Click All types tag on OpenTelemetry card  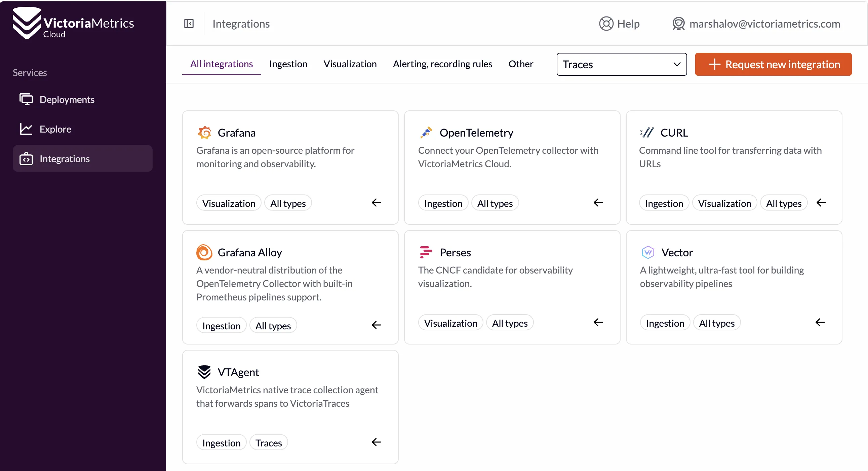(495, 203)
